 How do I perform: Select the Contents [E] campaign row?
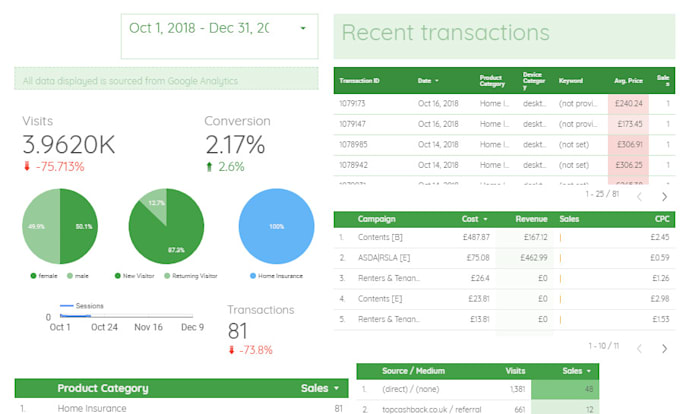pyautogui.click(x=504, y=299)
